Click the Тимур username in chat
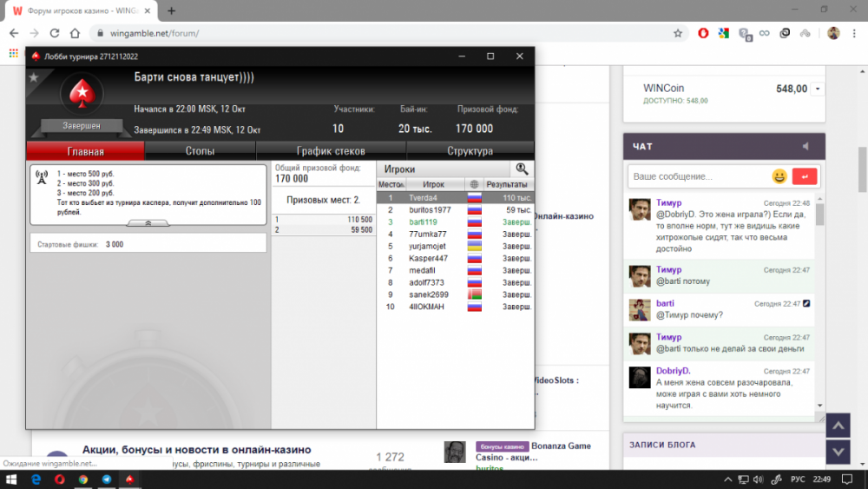Image resolution: width=868 pixels, height=489 pixels. 669,202
